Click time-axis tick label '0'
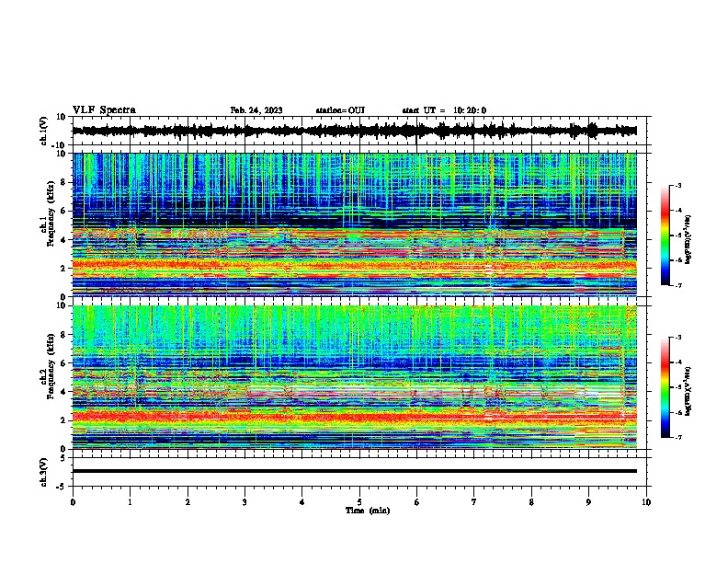Image resolution: width=728 pixels, height=563 pixels. (x=73, y=502)
